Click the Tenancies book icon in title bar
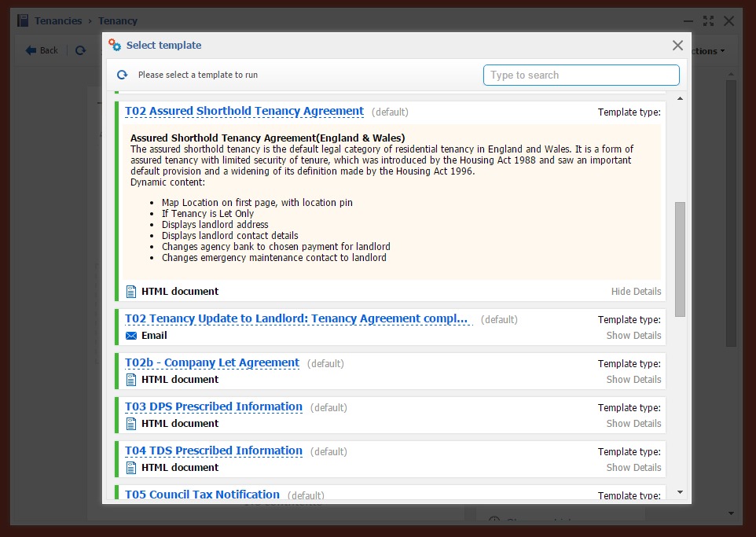The width and height of the screenshot is (756, 537). click(x=23, y=20)
